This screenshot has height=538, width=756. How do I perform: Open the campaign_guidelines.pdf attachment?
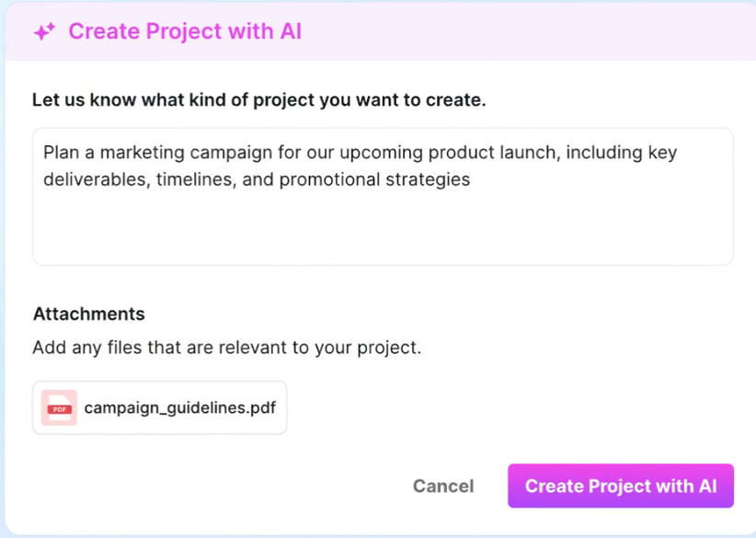(x=179, y=407)
